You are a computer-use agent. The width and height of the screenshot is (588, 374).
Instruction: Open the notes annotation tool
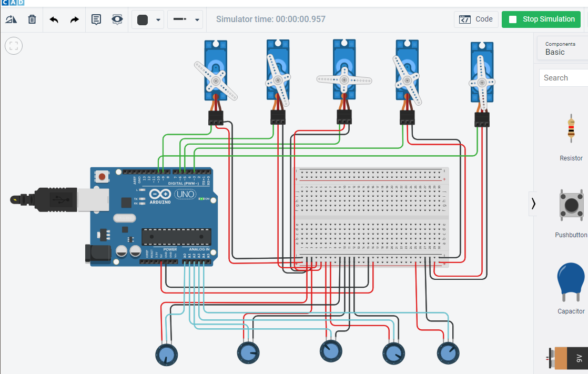tap(96, 19)
